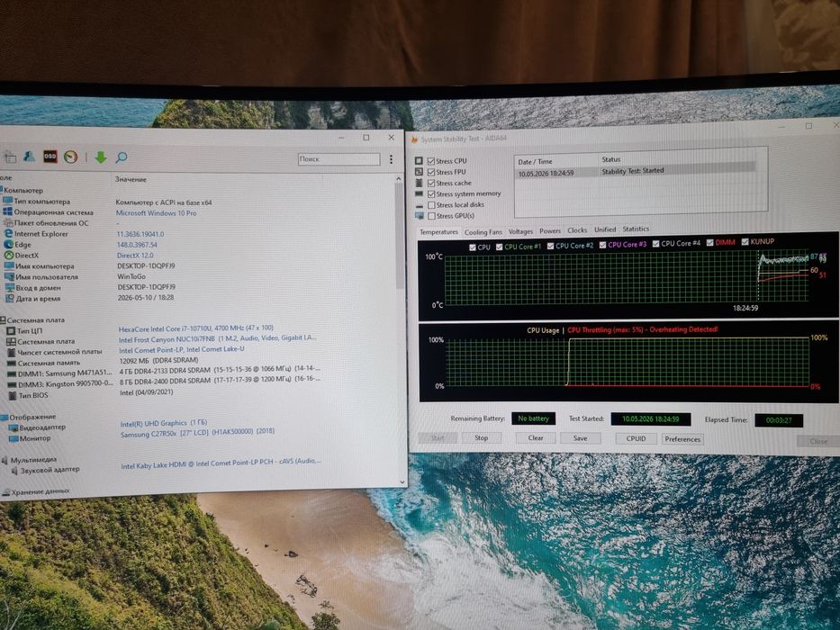Click the computer report icon in toolbar
The width and height of the screenshot is (840, 630).
point(10,157)
